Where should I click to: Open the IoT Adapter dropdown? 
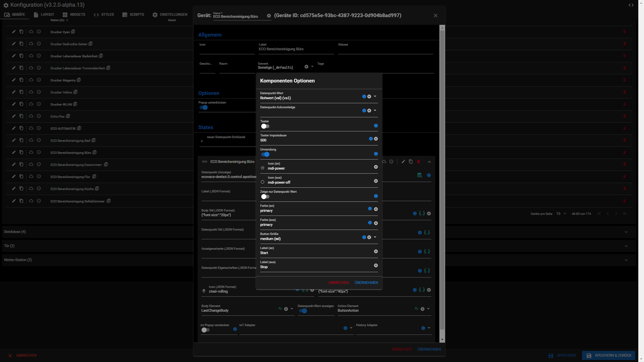point(351,328)
